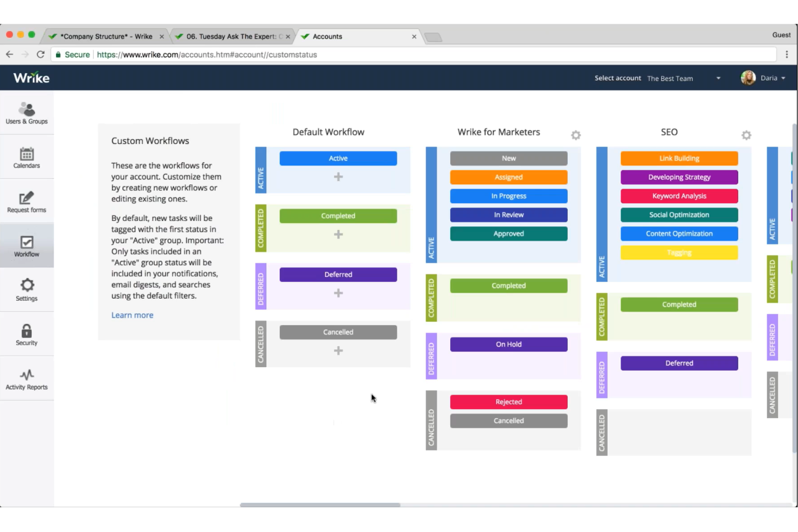Screen dimensions: 798x532
Task: Open the Calendars section
Action: tap(27, 157)
